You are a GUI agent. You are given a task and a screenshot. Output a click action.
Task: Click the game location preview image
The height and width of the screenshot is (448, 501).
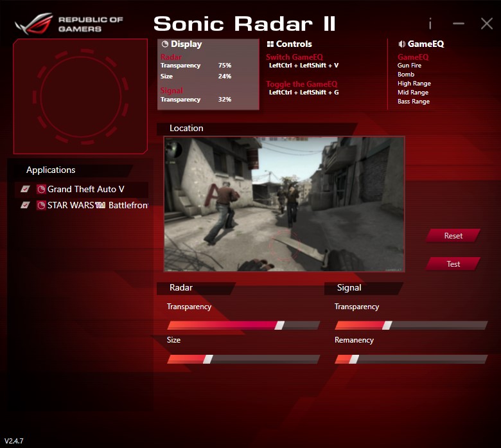(285, 204)
